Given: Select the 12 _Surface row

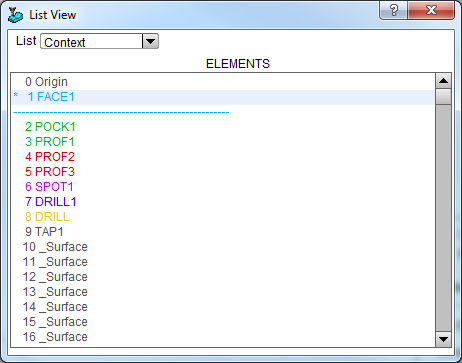Looking at the screenshot, I should click(x=223, y=277).
